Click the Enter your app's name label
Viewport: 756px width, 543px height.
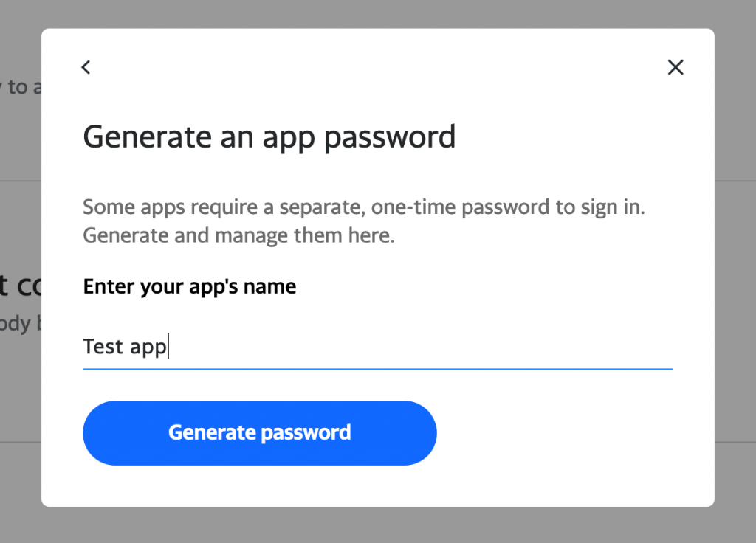[x=190, y=286]
